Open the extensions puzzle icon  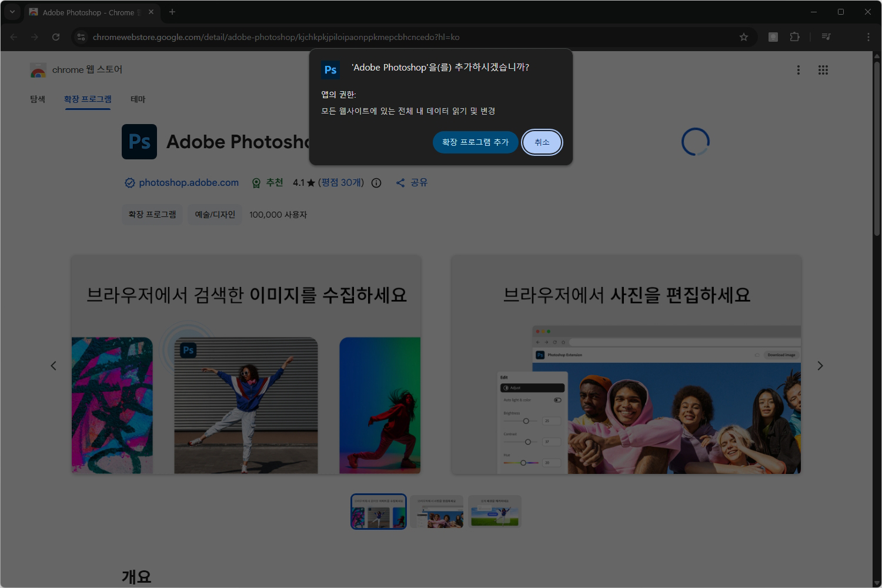click(x=794, y=37)
